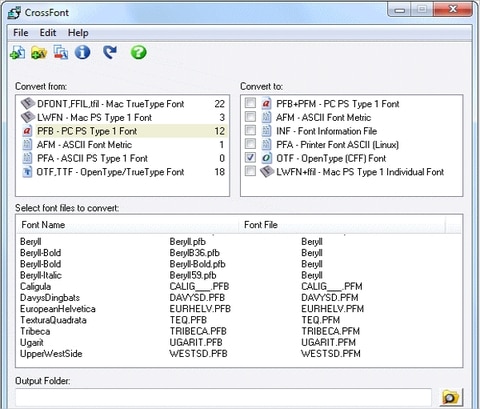Click icon beside DFONT,FFIL,tfil row
The width and height of the screenshot is (480, 409).
pos(28,104)
